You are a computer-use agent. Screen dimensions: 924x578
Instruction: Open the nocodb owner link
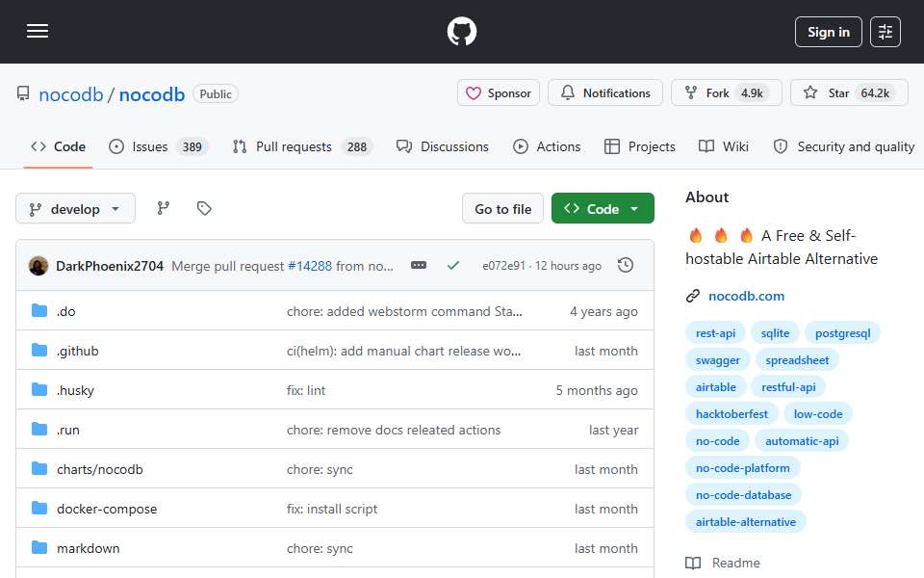(x=70, y=94)
